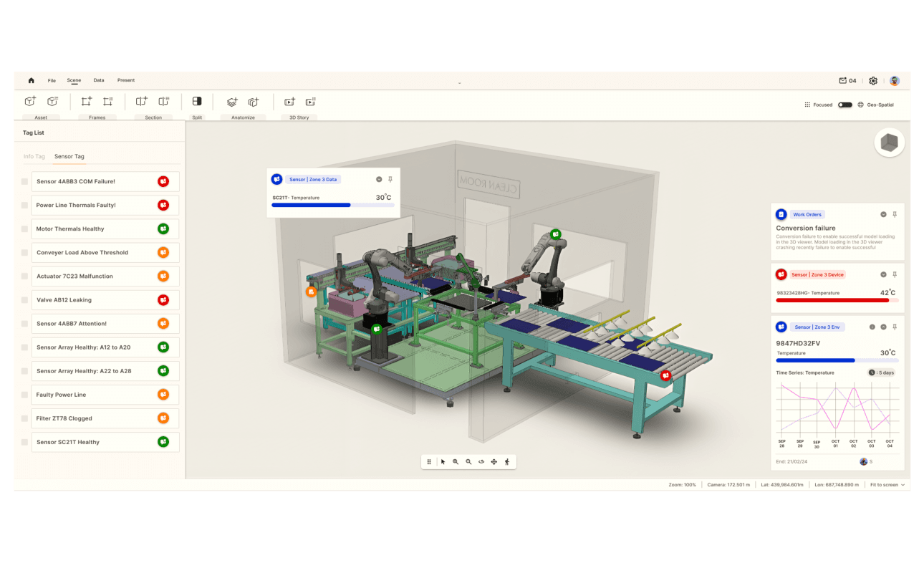Open the Fit to screen dropdown
Screen dimensions: 924x563
point(885,484)
